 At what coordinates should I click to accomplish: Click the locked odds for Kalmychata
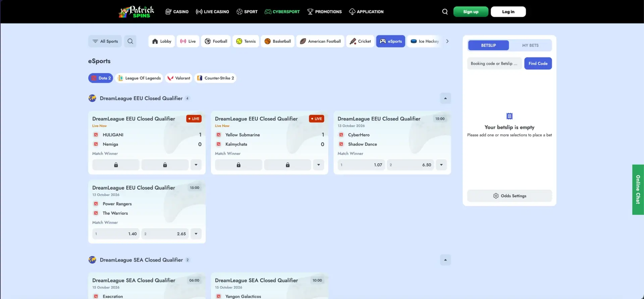287,165
